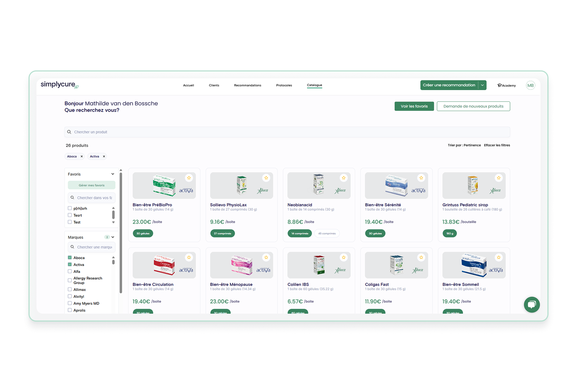Click Effacer les filtres link
577x392 pixels.
(497, 145)
